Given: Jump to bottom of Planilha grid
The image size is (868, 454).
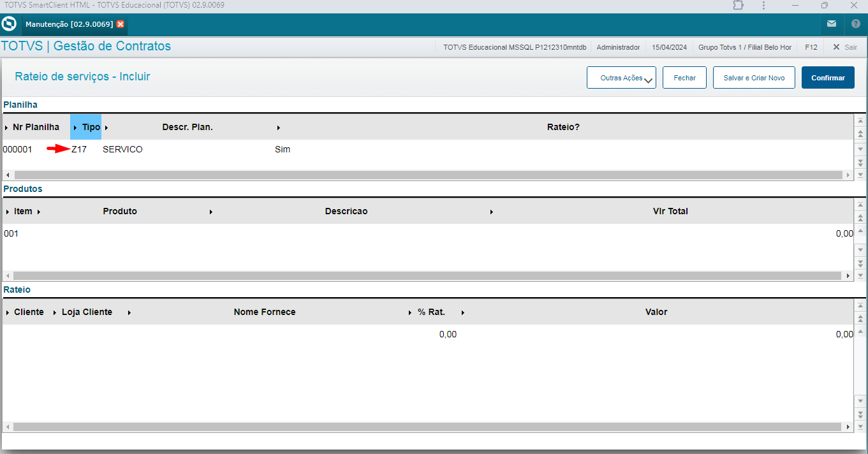Looking at the screenshot, I should coord(860,174).
